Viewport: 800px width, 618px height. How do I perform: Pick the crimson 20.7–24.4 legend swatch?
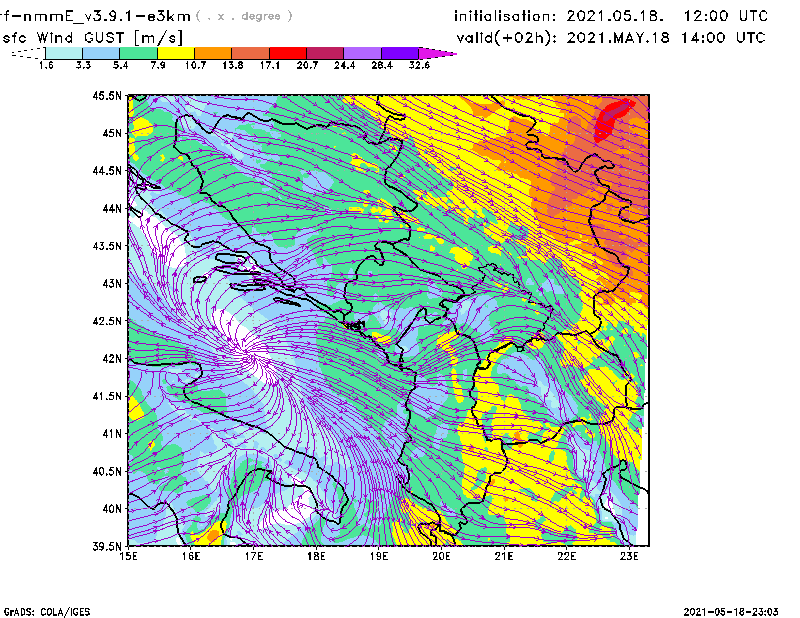(325, 53)
